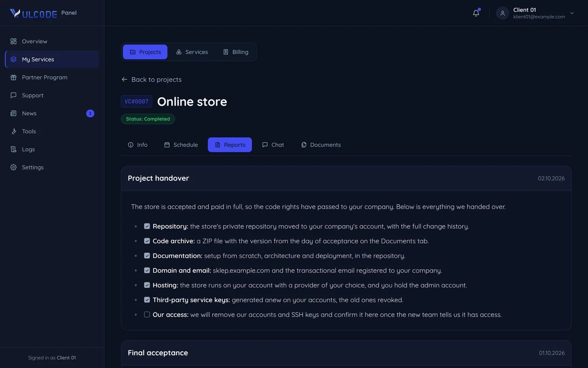The width and height of the screenshot is (588, 368).
Task: Click the Project handover title
Action: coord(158,178)
